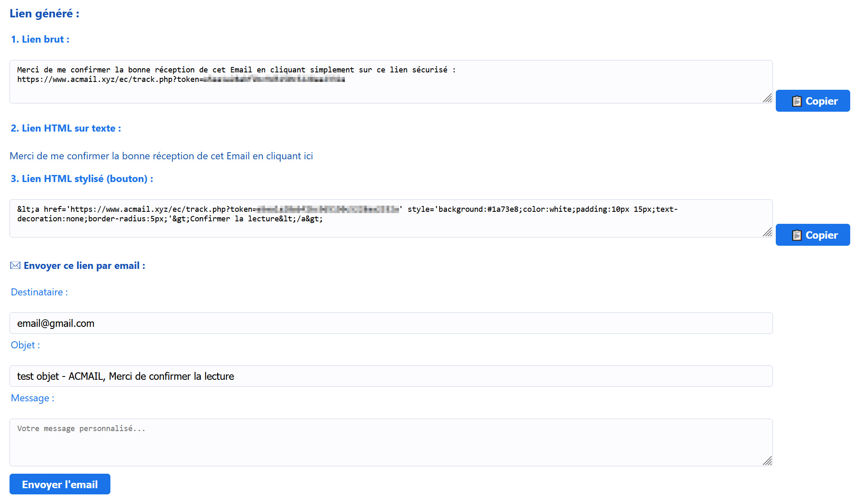This screenshot has height=501, width=868.
Task: Click into the Objet subject field
Action: [391, 376]
